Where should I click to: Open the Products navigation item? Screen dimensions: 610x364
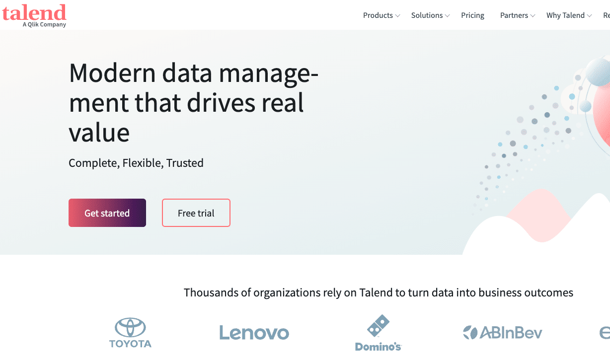[378, 15]
